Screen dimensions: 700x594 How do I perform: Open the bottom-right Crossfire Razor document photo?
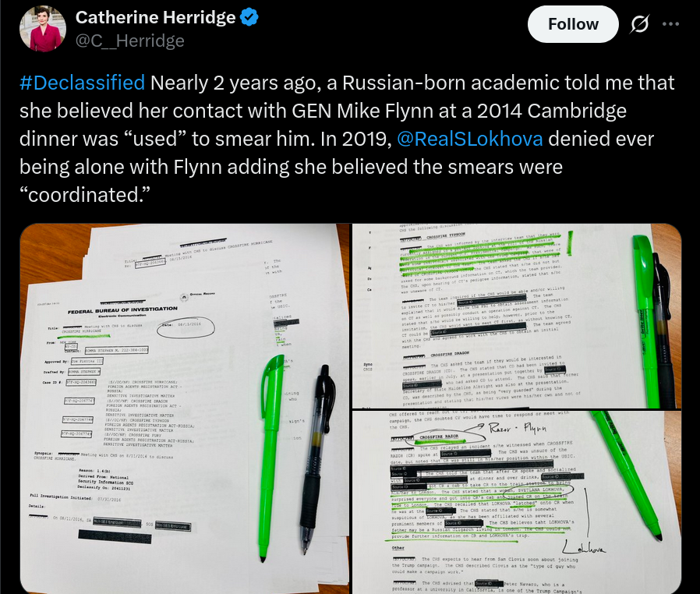click(517, 502)
